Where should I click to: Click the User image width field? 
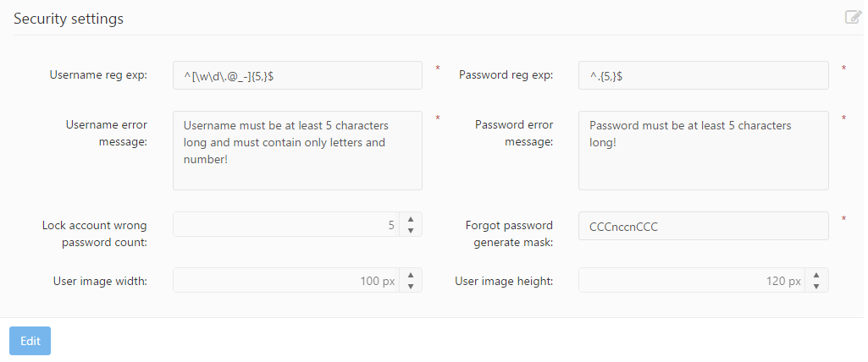pyautogui.click(x=285, y=281)
